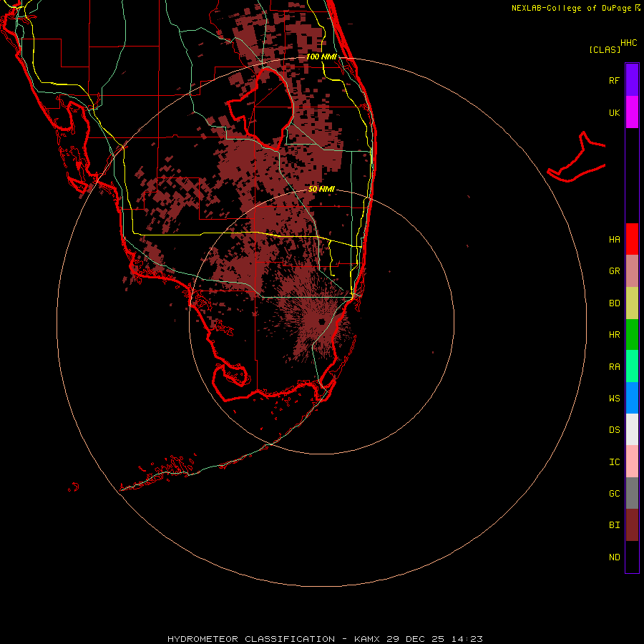Viewport: 644px width, 644px height.
Task: Click the island outline east of Florida
Action: pos(577,158)
